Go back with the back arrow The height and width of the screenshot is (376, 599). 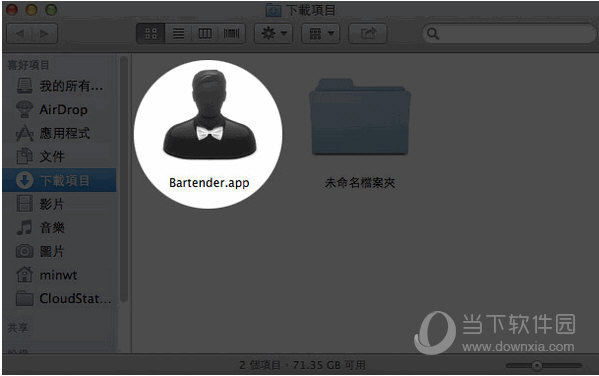click(x=19, y=34)
